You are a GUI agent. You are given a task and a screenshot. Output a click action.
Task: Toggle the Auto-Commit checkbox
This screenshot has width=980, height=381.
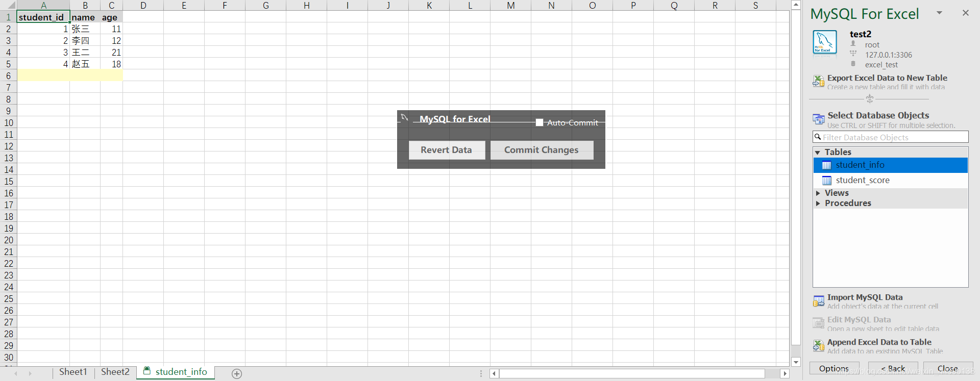pyautogui.click(x=540, y=122)
